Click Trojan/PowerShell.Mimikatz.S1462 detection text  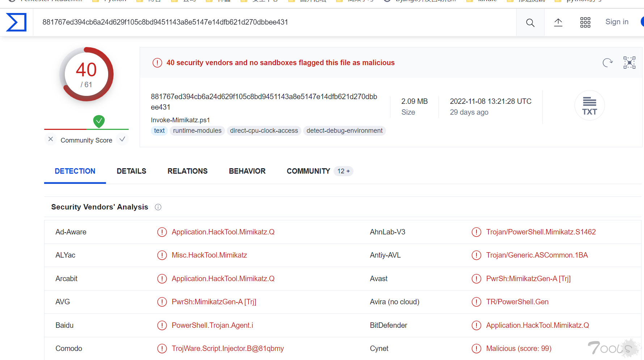coord(541,232)
